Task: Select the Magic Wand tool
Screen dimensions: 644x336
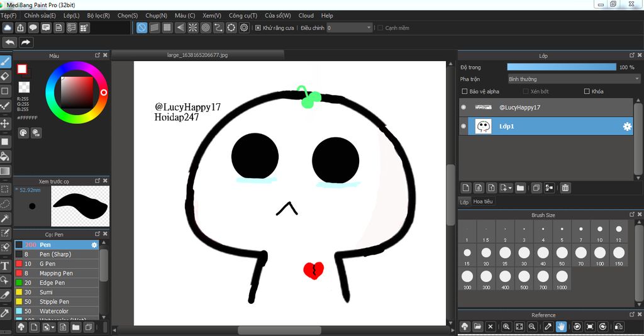Action: (5, 218)
